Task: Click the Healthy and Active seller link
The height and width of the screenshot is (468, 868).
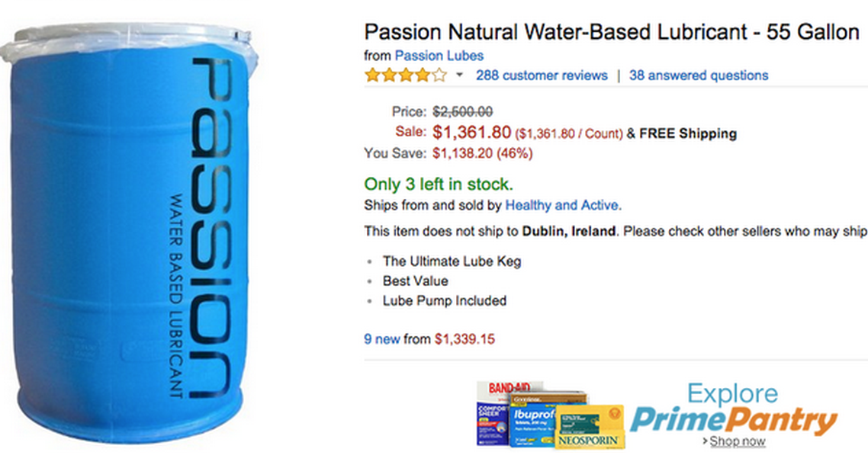Action: click(563, 205)
